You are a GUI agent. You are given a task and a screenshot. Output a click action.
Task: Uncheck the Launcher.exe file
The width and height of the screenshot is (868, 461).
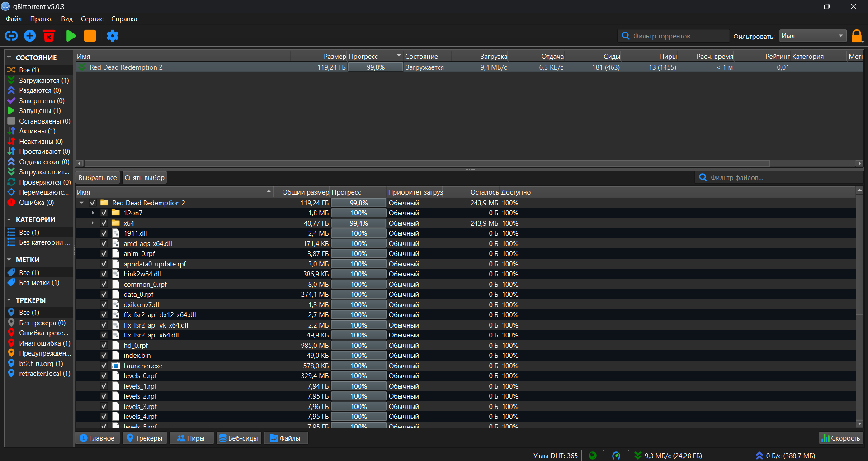pos(104,366)
